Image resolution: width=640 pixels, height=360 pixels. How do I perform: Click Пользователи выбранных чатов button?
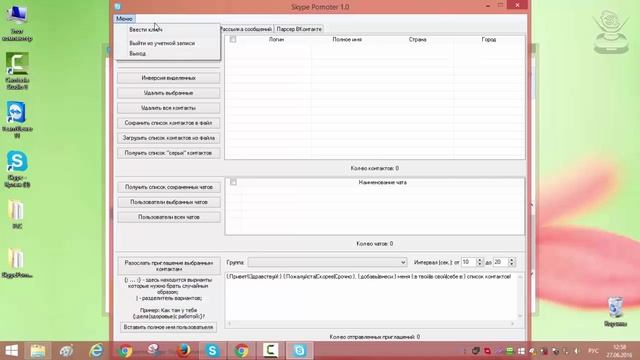pos(169,202)
